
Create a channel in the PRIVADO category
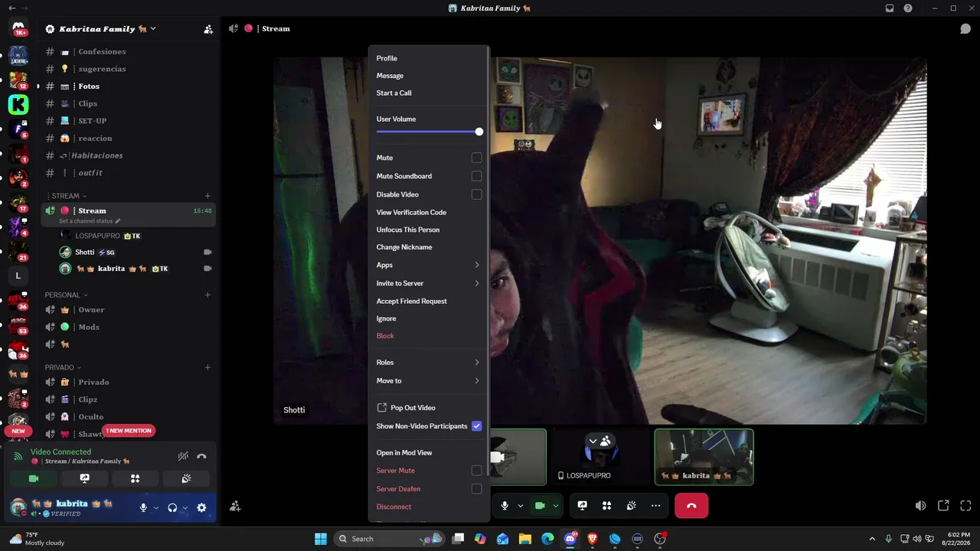207,367
